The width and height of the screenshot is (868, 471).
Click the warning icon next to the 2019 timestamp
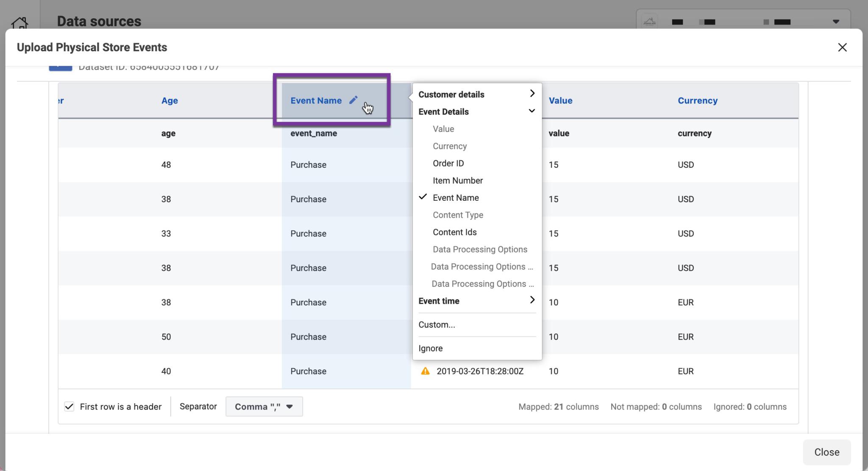click(426, 371)
